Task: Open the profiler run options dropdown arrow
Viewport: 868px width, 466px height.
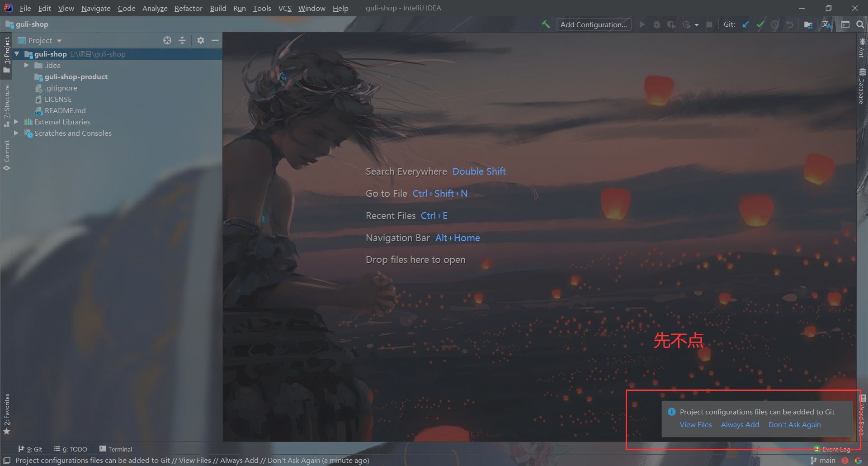Action: [x=697, y=25]
